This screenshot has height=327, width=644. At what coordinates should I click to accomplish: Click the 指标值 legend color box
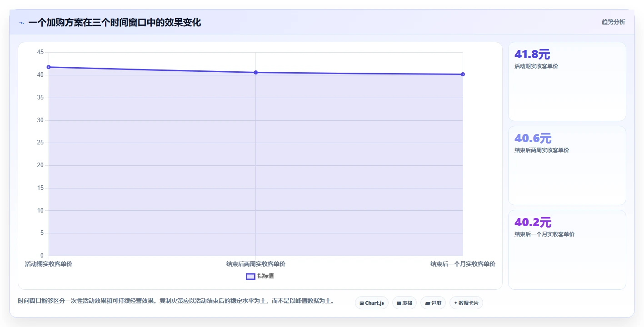coord(250,276)
